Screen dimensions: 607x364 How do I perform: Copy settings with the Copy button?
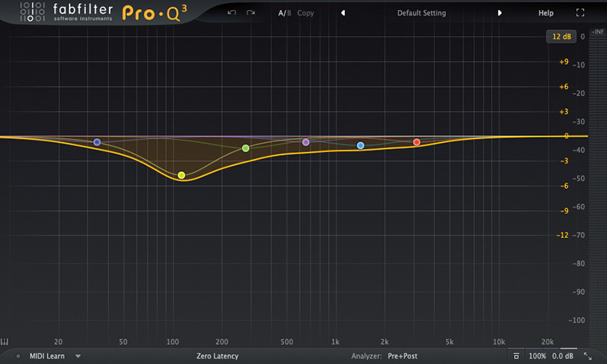coord(306,13)
